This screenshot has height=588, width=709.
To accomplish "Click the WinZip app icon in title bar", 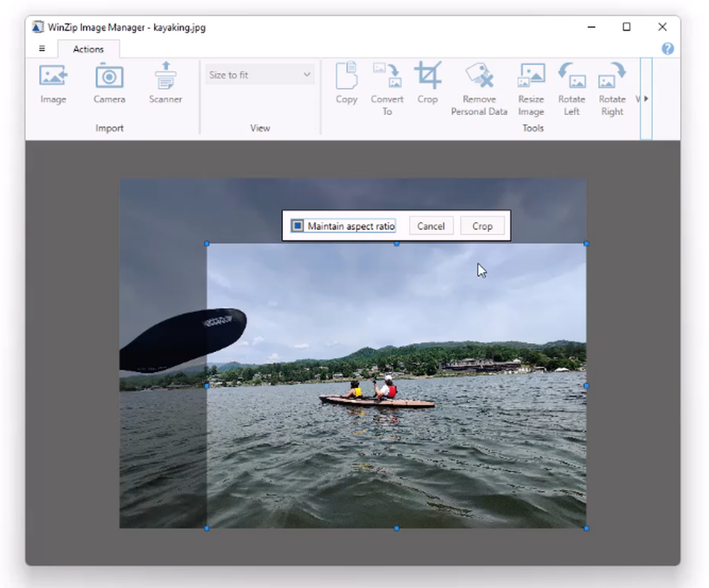I will (x=38, y=27).
